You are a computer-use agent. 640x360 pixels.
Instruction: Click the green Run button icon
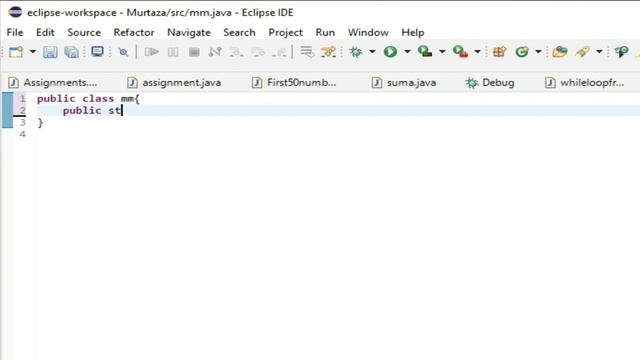pos(390,52)
